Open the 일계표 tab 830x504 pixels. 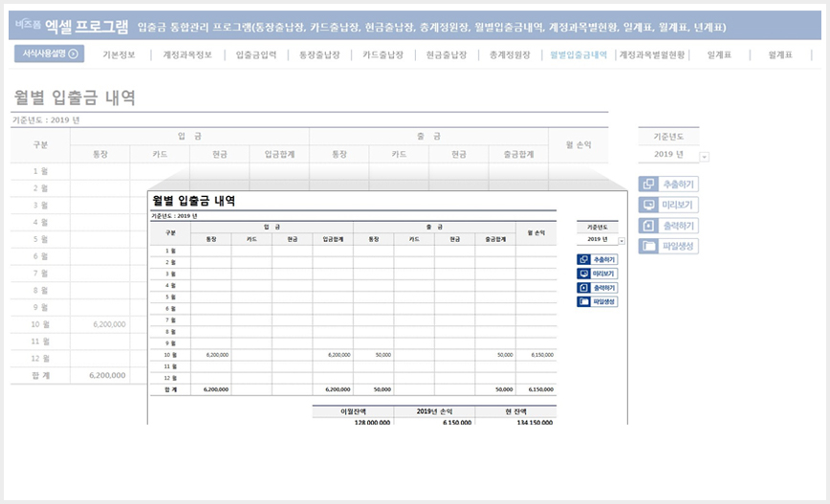click(x=719, y=55)
